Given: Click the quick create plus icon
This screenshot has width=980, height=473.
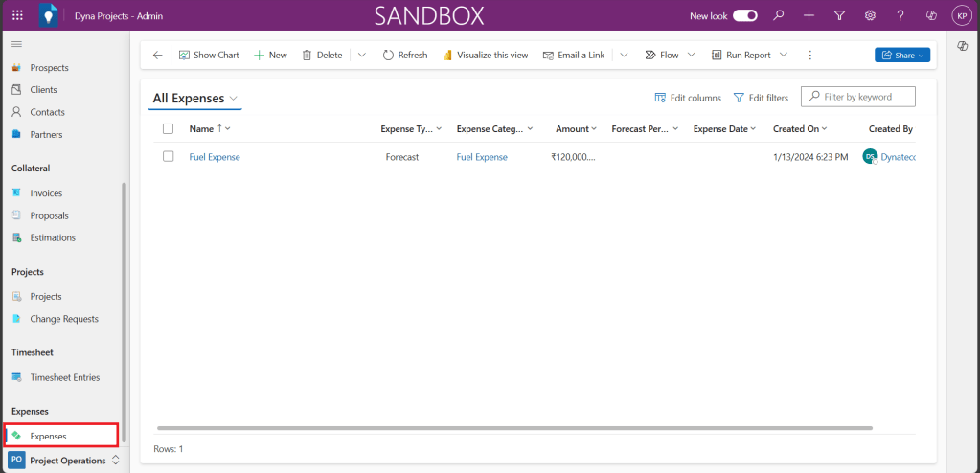Looking at the screenshot, I should coord(809,15).
